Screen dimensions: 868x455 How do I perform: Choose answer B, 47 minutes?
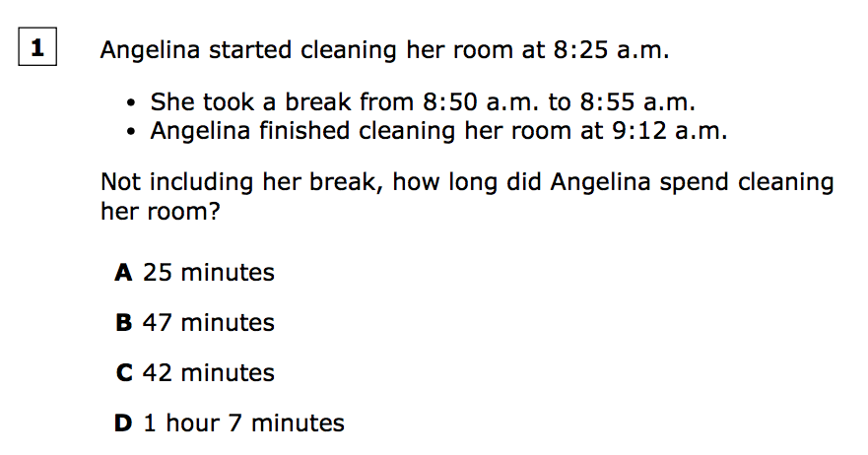point(195,322)
